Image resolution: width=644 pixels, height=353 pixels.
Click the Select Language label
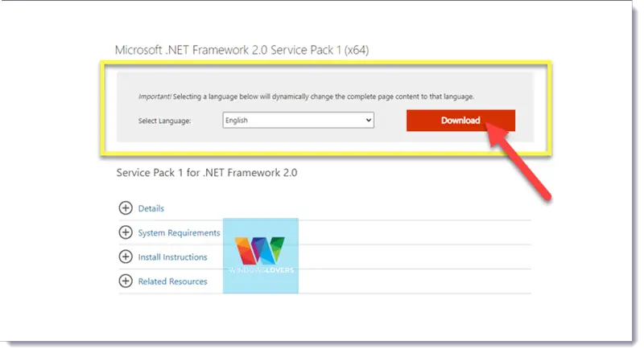point(164,121)
